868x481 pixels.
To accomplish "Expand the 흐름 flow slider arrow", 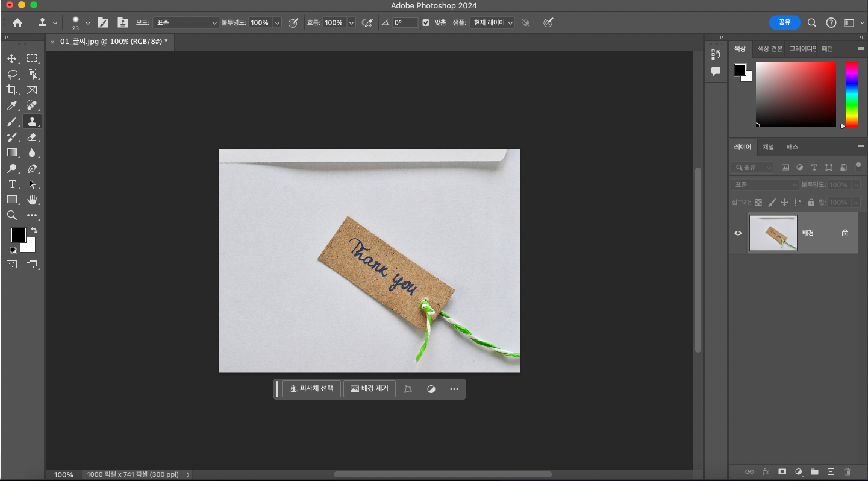I will [351, 22].
